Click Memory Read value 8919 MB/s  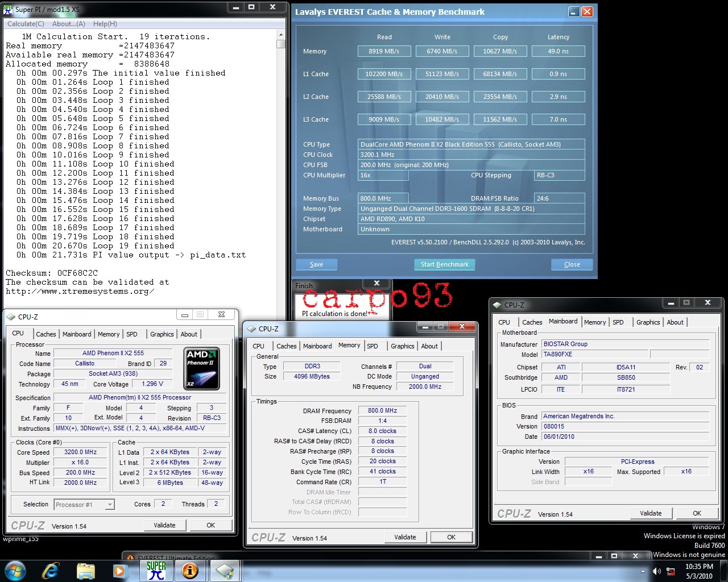click(384, 51)
